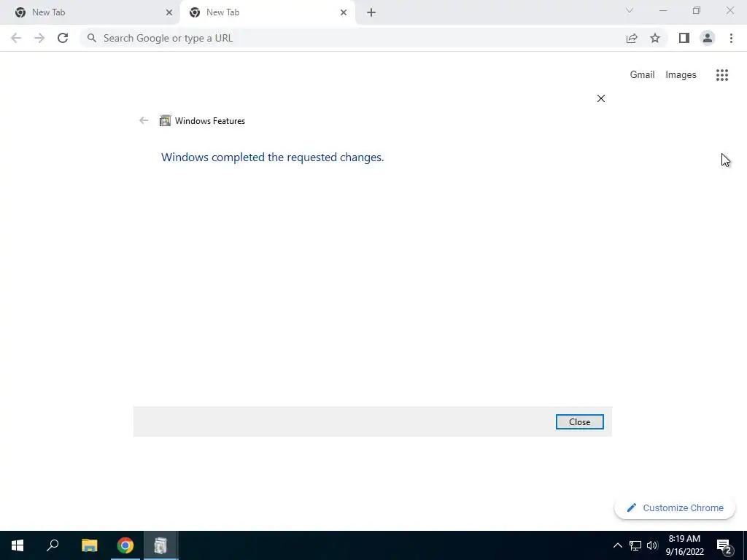Screen dimensions: 747x560
Task: Open the Windows Start menu
Action: [18, 545]
